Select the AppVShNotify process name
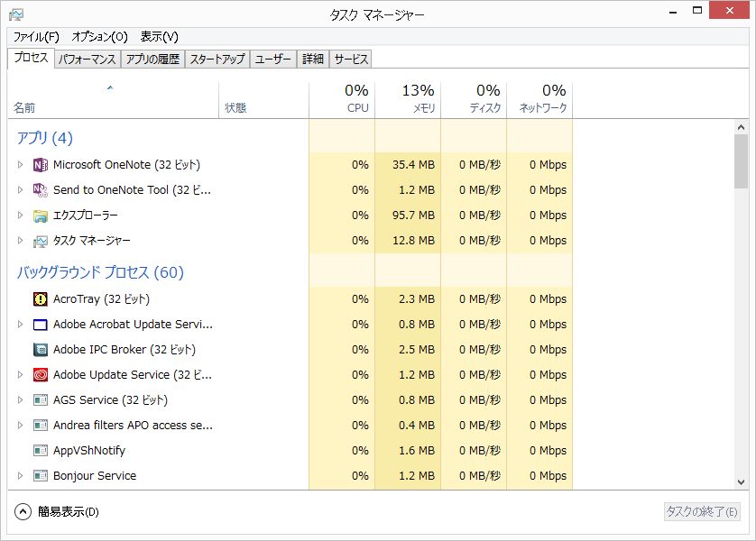 click(x=89, y=451)
